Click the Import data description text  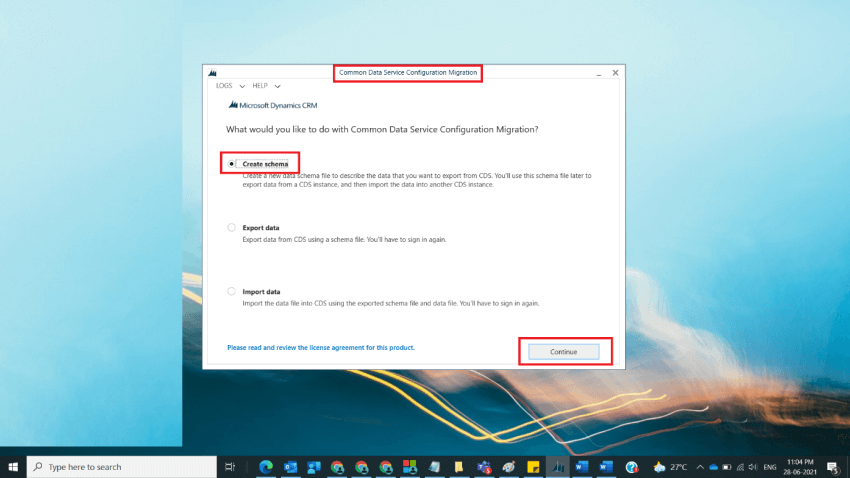click(391, 303)
